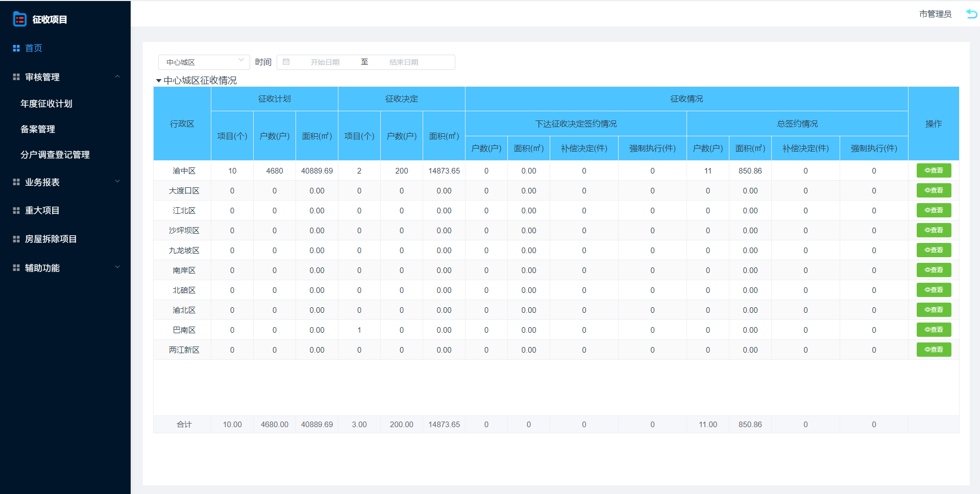Viewport: 980px width, 494px height.
Task: Click the grid icon beside 业务报表
Action: tap(16, 182)
